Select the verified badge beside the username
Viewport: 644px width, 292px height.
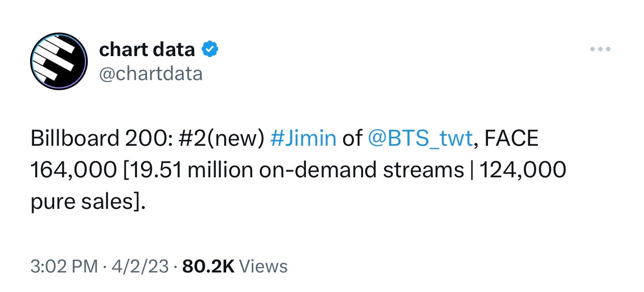click(210, 49)
